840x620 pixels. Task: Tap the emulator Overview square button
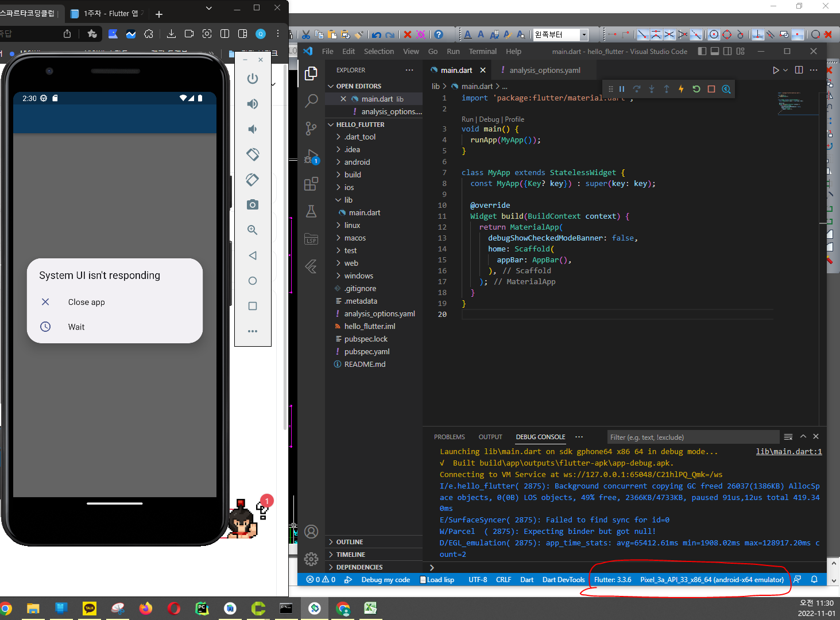point(253,306)
